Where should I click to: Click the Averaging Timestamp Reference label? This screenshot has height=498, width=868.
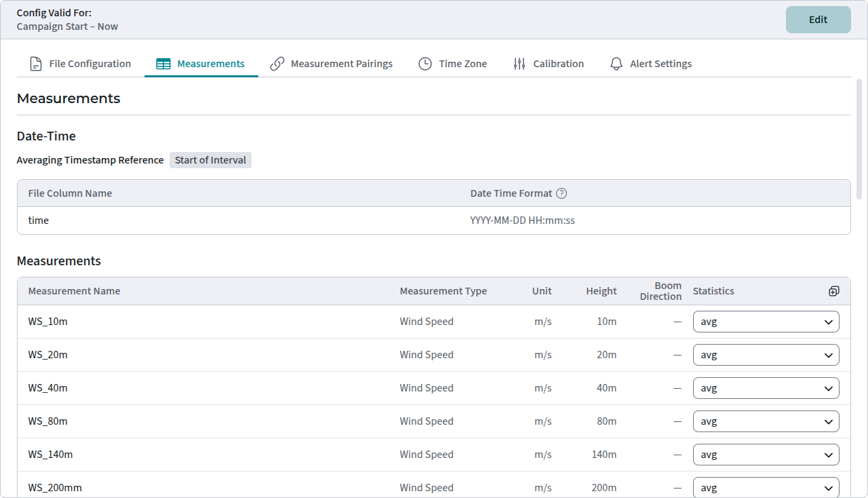90,160
